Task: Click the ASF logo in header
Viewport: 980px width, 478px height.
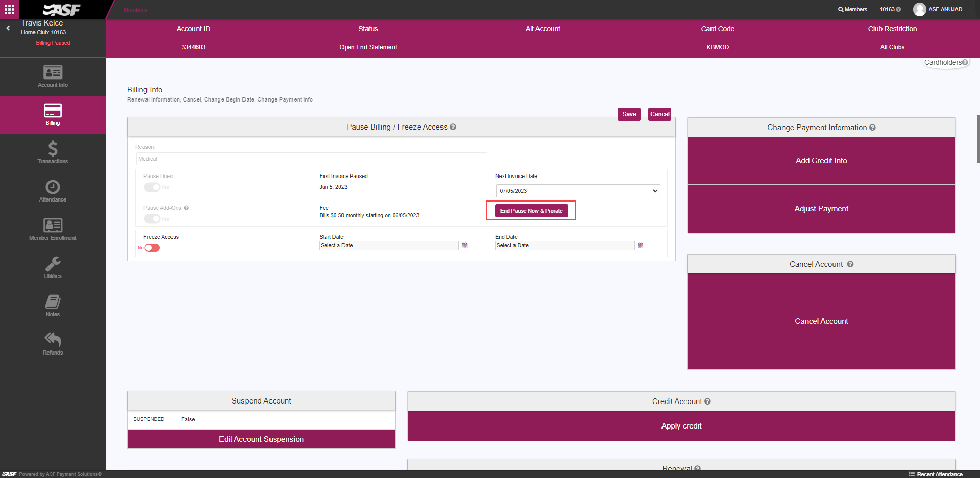Action: click(62, 9)
